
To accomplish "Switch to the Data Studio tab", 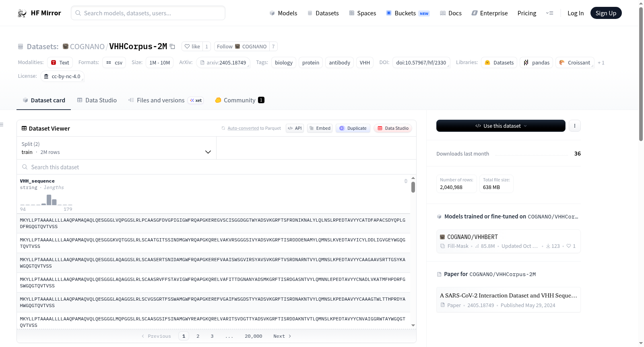I will 97,100.
